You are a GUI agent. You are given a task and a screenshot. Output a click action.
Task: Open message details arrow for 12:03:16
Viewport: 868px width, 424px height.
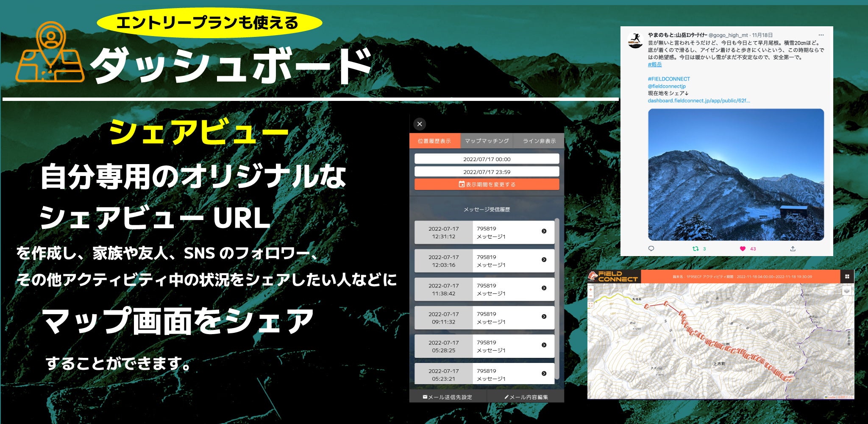544,259
